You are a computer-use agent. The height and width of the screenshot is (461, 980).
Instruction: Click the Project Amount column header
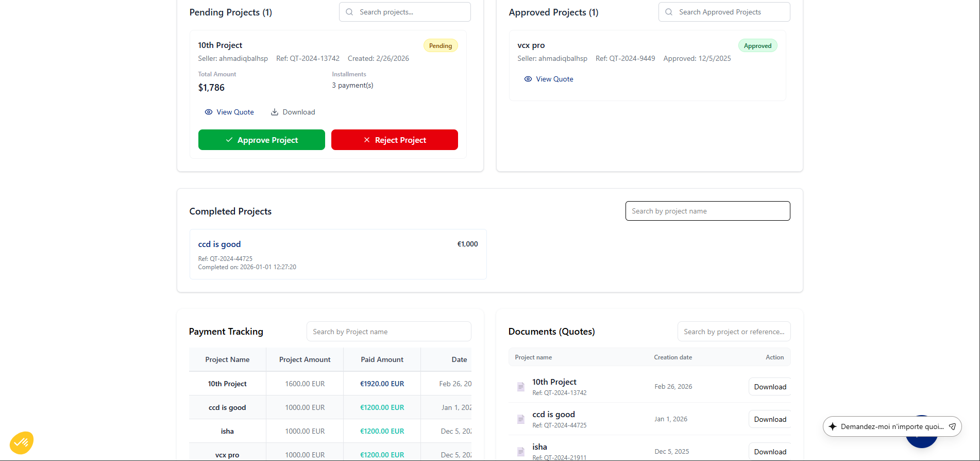(305, 359)
